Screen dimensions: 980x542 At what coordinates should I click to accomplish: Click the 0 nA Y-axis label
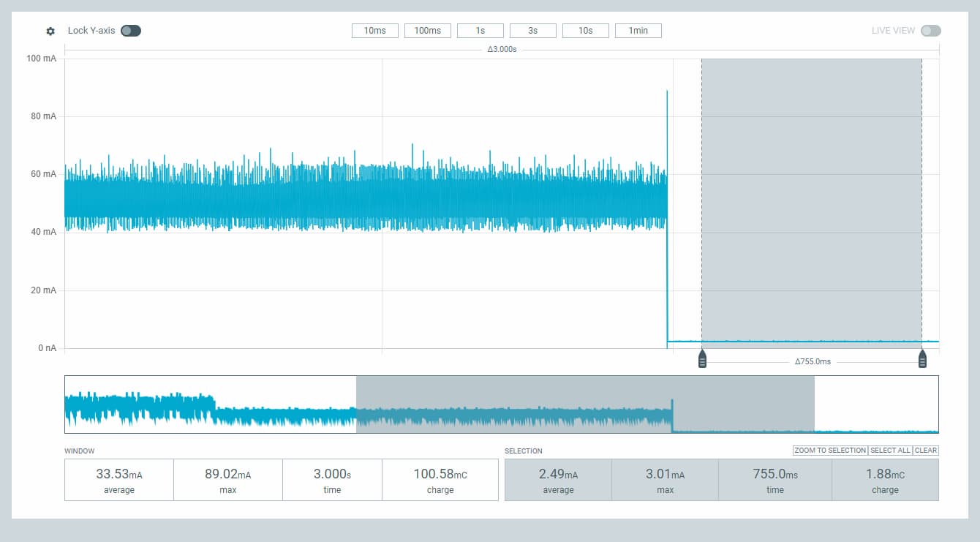coord(46,348)
